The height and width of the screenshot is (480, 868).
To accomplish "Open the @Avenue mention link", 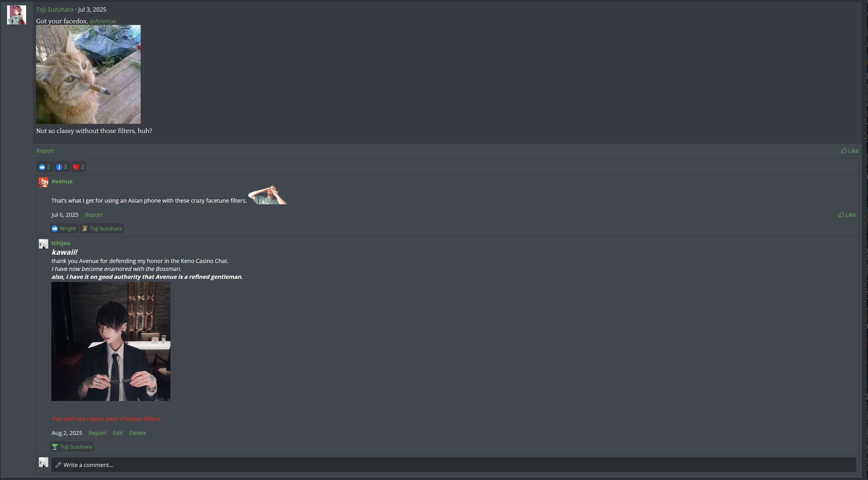I will (x=103, y=21).
